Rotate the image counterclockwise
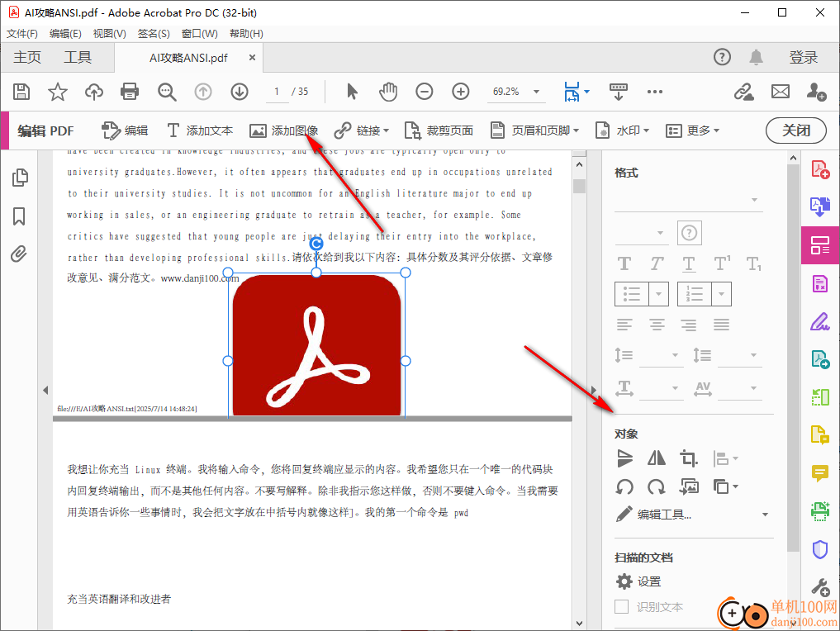 pos(624,486)
